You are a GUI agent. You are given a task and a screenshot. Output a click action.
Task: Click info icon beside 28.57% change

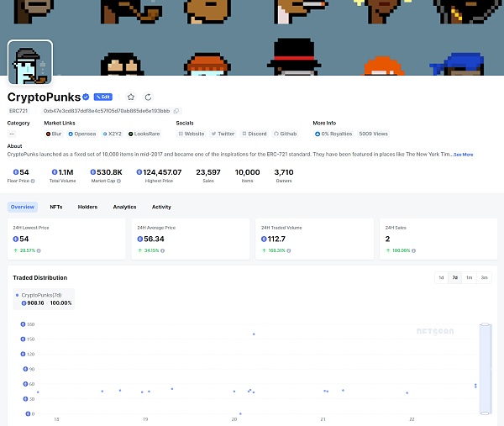39,250
